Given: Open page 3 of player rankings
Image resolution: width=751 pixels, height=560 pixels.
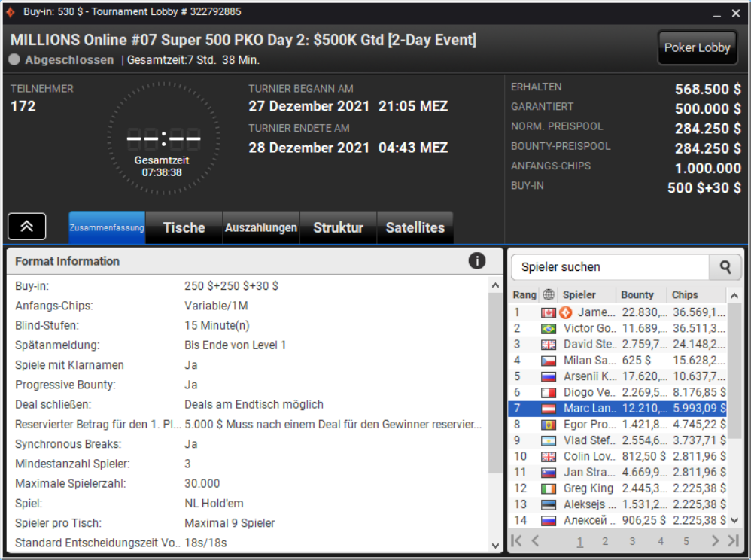Looking at the screenshot, I should click(x=632, y=541).
